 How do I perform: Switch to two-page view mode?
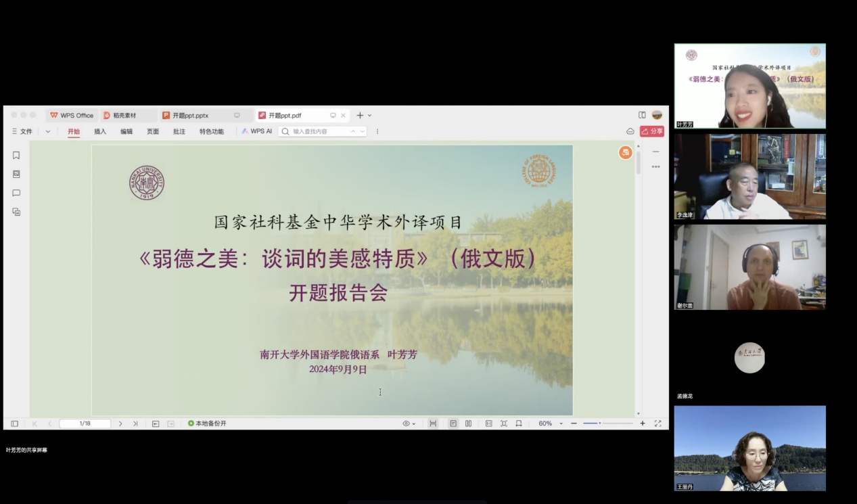pyautogui.click(x=468, y=423)
